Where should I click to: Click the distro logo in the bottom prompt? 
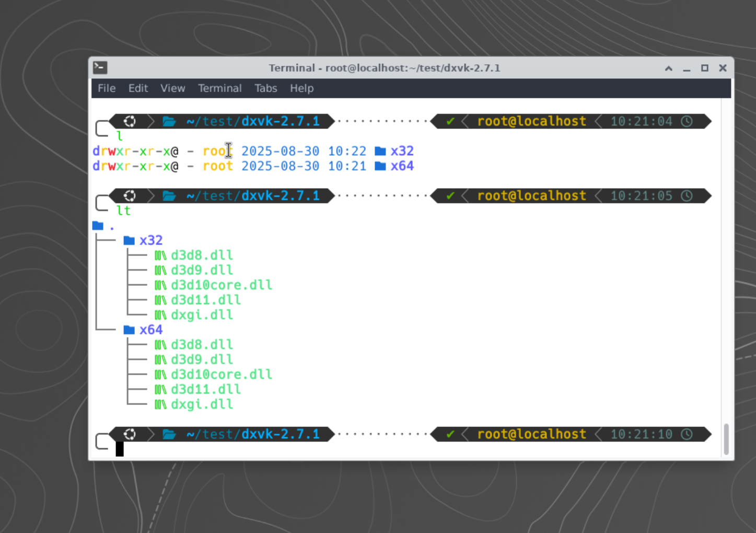point(130,434)
